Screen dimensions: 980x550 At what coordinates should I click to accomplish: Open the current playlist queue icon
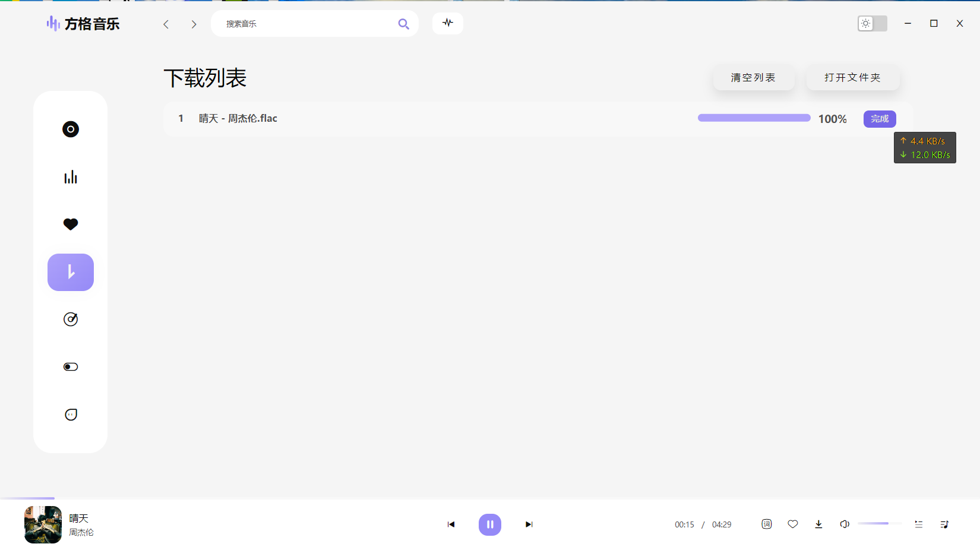(944, 524)
